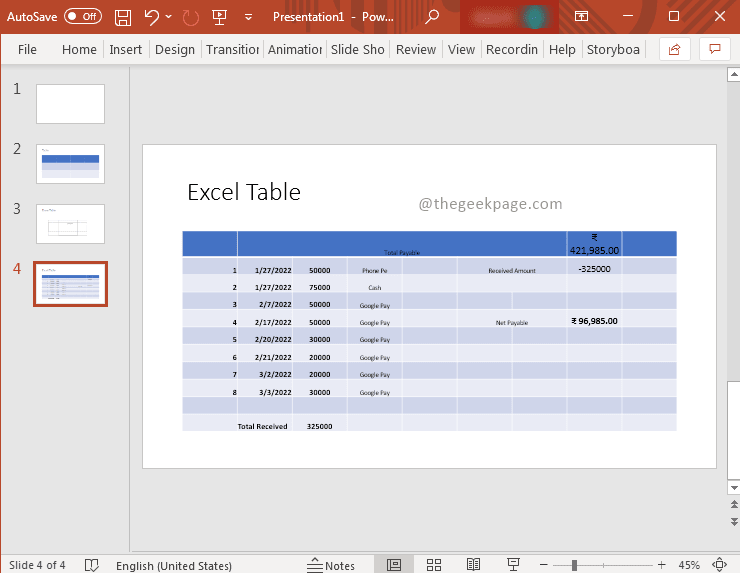
Task: Click the Search magnifier icon
Action: point(432,17)
